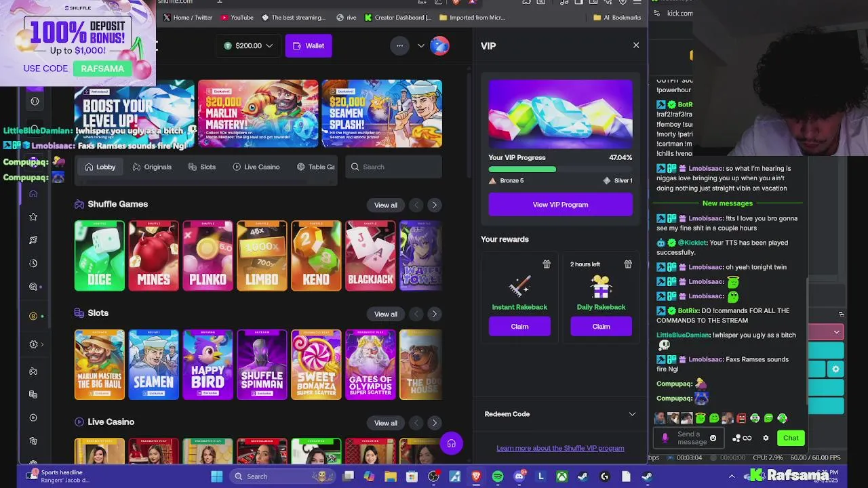The image size is (868, 488).
Task: Open the $200.00 balance dropdown
Action: 248,46
